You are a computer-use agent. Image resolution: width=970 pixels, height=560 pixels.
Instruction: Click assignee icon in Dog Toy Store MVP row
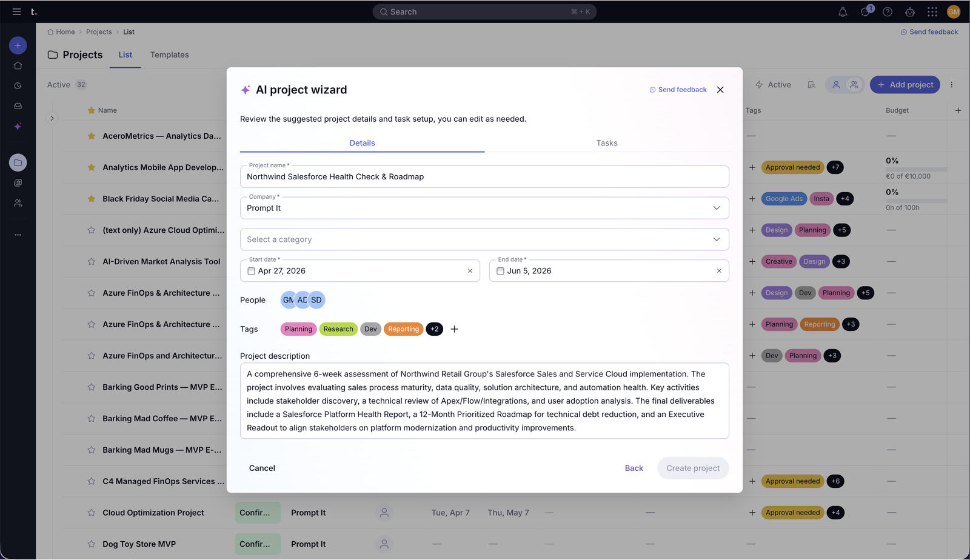click(384, 544)
